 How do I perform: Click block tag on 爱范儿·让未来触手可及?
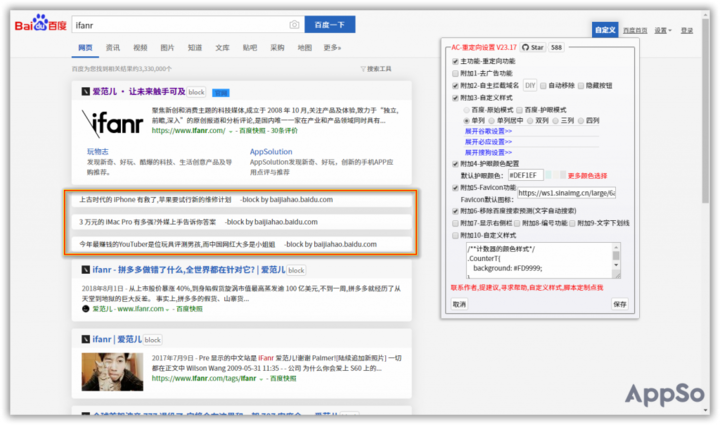[x=197, y=92]
